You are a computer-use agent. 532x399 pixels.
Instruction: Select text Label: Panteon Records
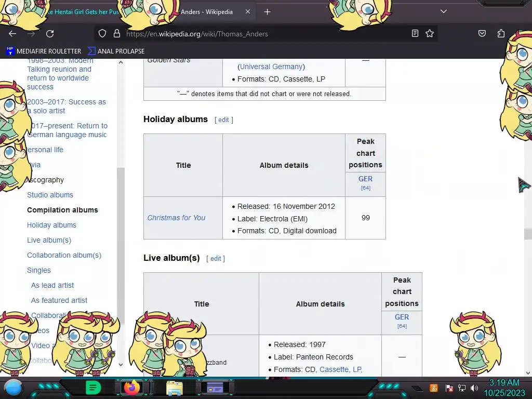[313, 357]
